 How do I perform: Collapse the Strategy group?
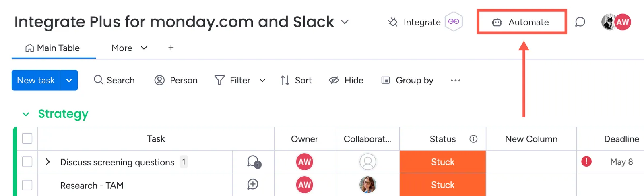(x=26, y=114)
